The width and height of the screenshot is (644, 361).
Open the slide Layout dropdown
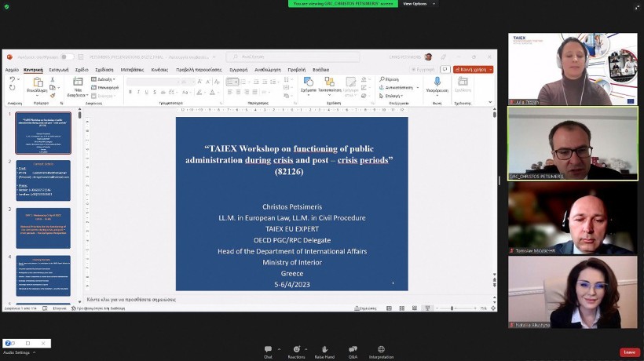tap(103, 79)
